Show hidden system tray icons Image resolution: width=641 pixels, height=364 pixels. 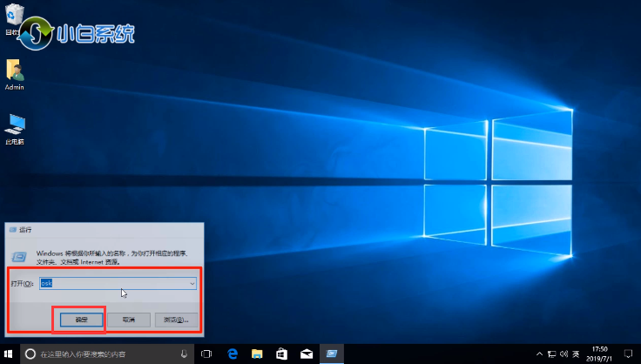[x=541, y=354]
